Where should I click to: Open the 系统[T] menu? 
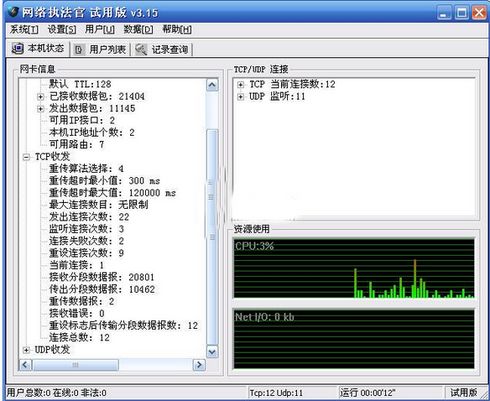coord(24,30)
